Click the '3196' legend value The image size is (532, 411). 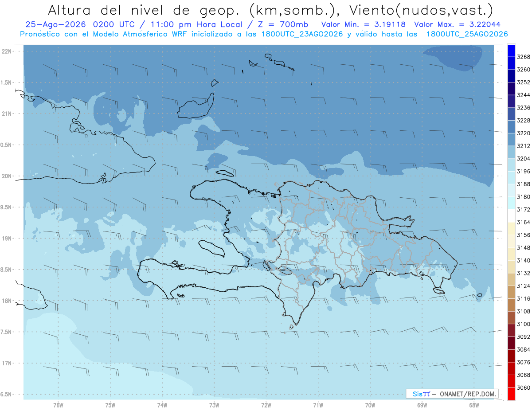point(523,171)
